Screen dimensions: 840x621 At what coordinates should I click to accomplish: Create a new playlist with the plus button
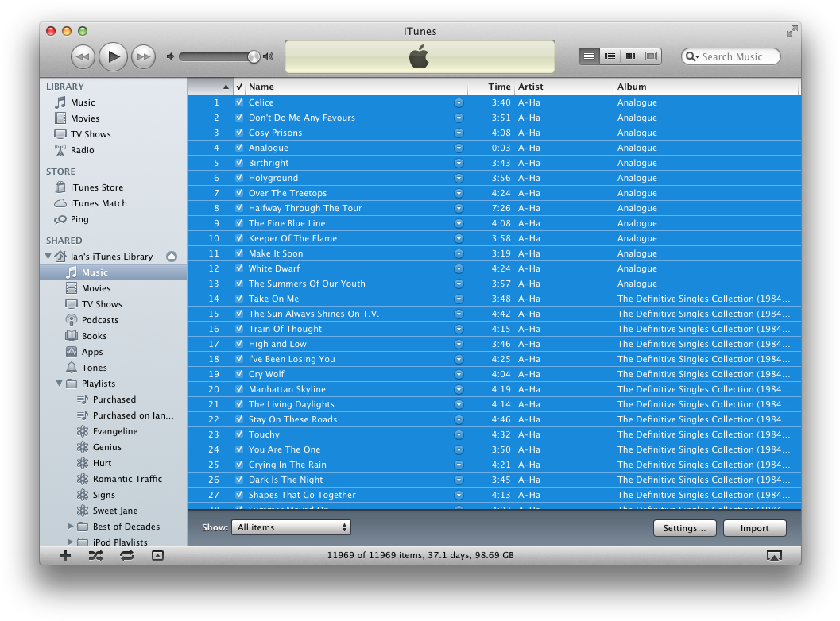[65, 555]
